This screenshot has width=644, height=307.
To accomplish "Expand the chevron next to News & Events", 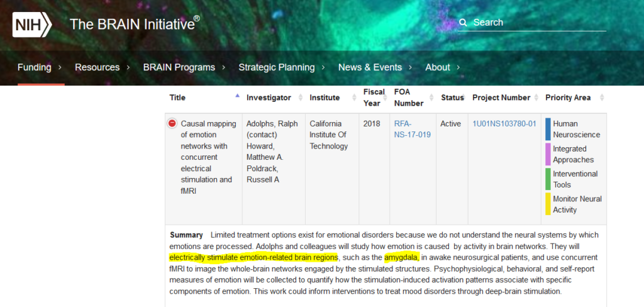I will pyautogui.click(x=410, y=67).
